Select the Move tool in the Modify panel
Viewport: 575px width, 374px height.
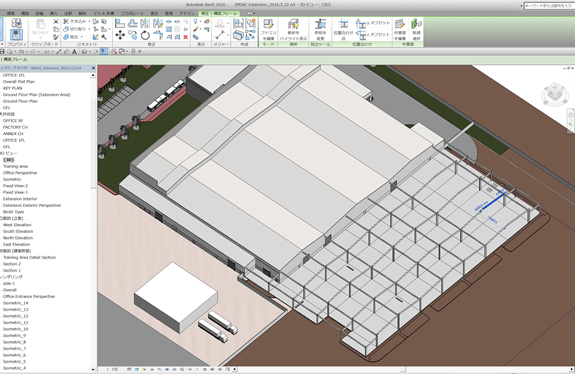tap(120, 36)
